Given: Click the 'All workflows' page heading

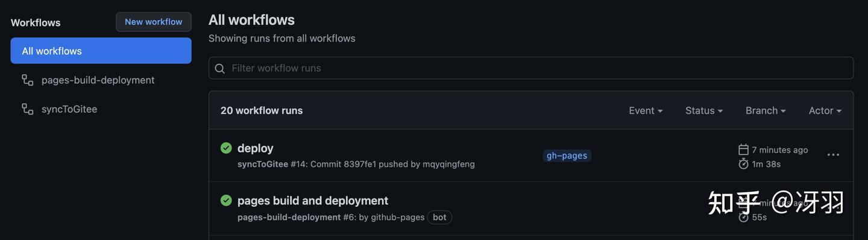Looking at the screenshot, I should (x=251, y=20).
